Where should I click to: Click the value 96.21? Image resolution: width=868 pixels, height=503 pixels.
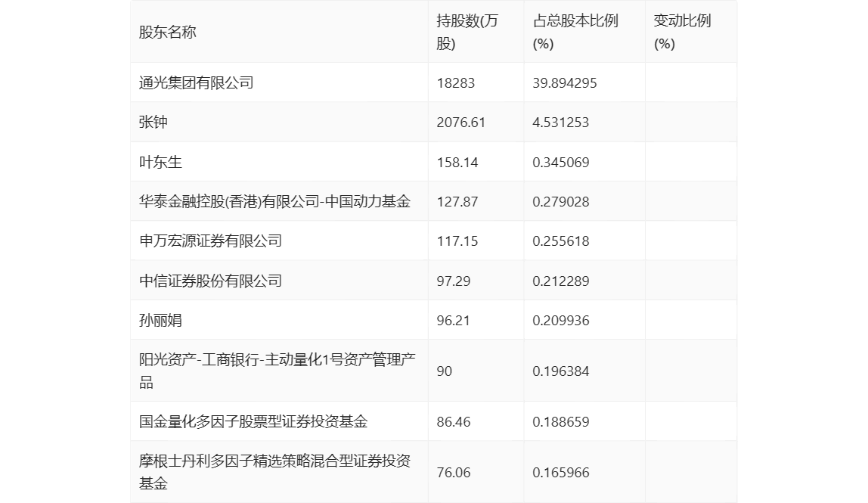(454, 320)
